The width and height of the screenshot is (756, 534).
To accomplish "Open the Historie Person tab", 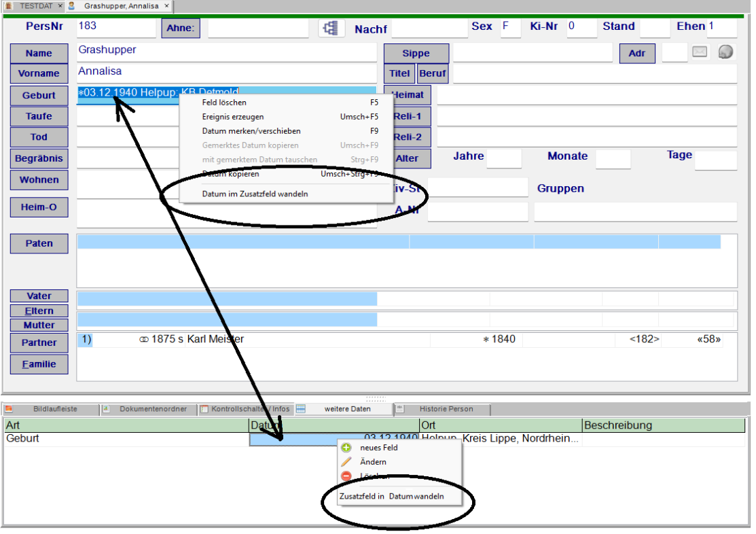I will point(446,409).
